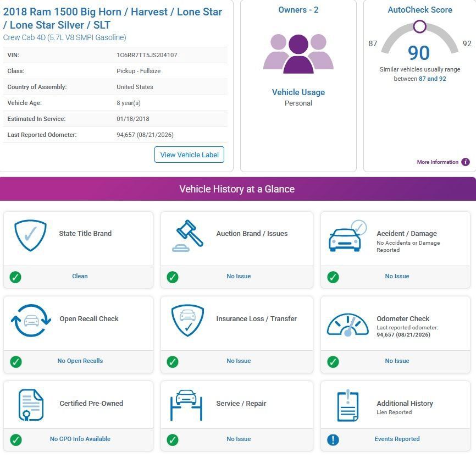Screen dimensions: 476x457
Task: Click the Vehicle History at a Glance banner
Action: [238, 189]
